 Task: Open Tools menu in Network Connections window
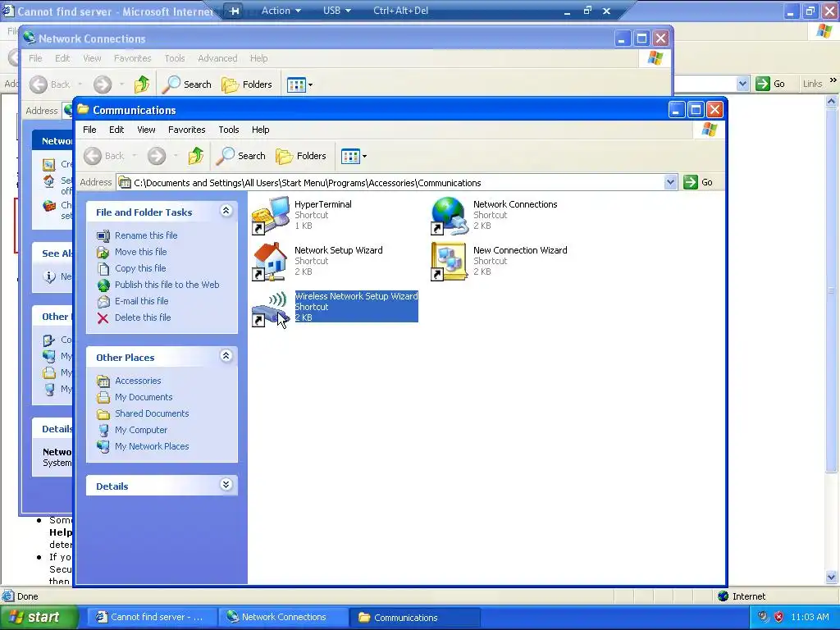[x=175, y=58]
